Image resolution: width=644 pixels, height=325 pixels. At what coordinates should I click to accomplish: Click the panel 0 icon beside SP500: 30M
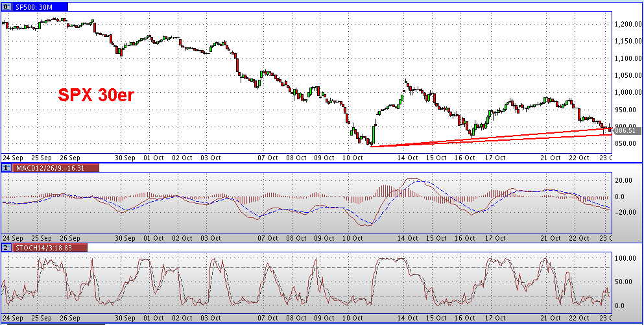pyautogui.click(x=6, y=7)
